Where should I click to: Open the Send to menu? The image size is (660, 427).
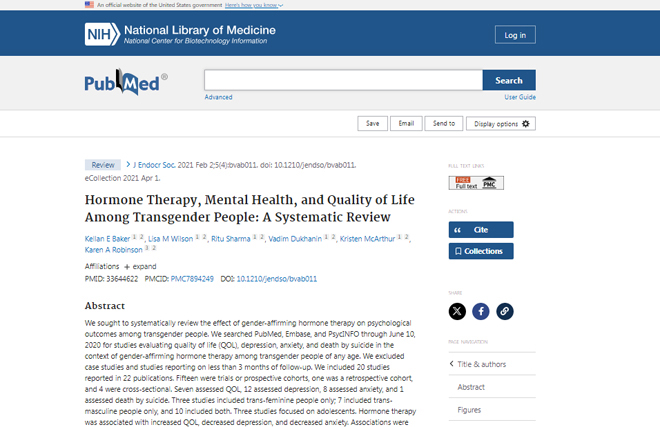point(444,123)
